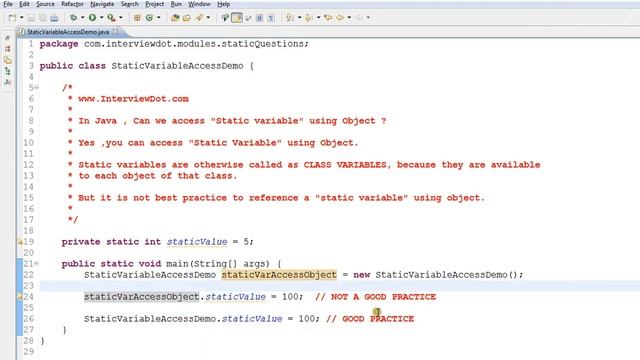
Task: Open the Back history dropdown arrow
Action: tap(349, 18)
